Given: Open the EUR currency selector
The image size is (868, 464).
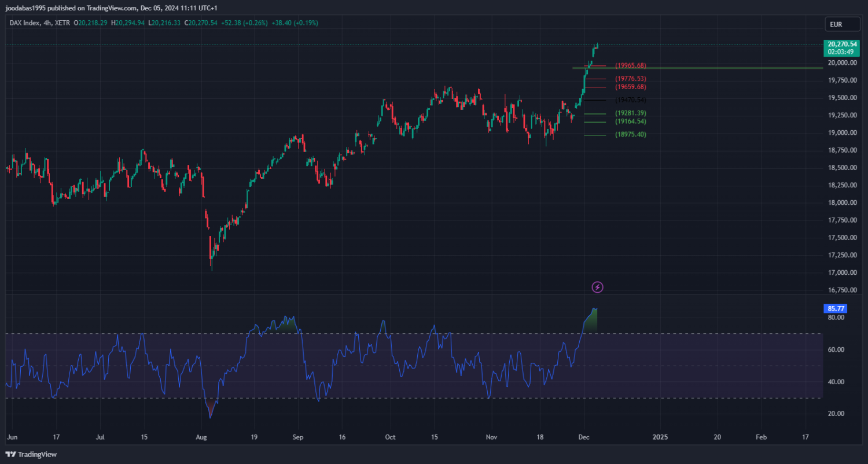Looking at the screenshot, I should point(842,25).
